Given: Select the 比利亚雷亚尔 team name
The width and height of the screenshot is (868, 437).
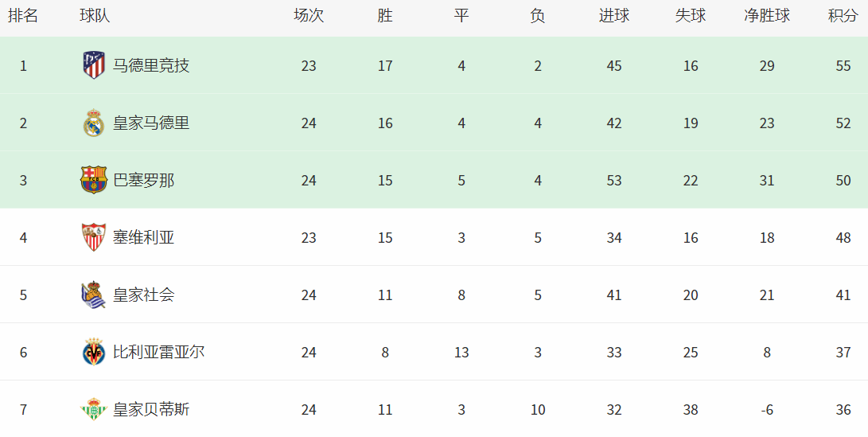Looking at the screenshot, I should [159, 353].
